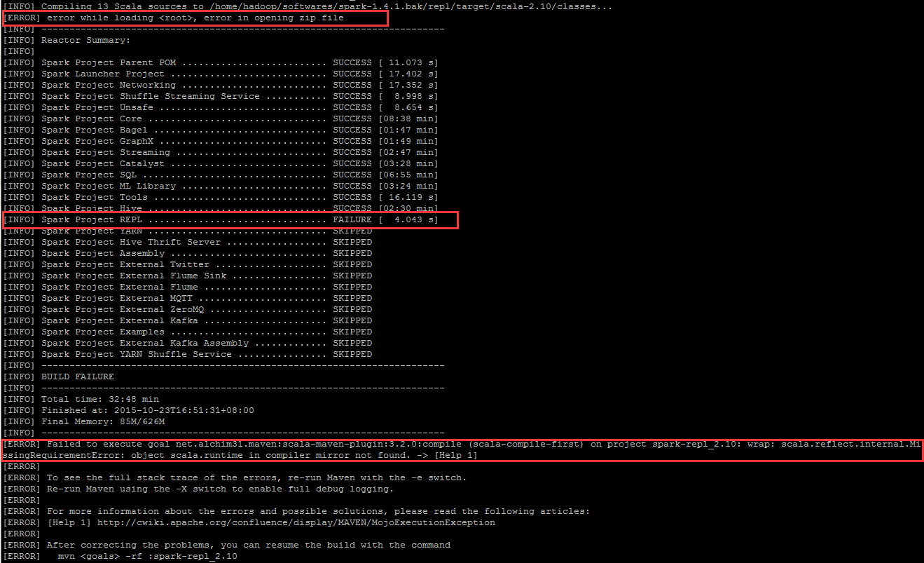Select the Spark Project SQL row

click(221, 175)
